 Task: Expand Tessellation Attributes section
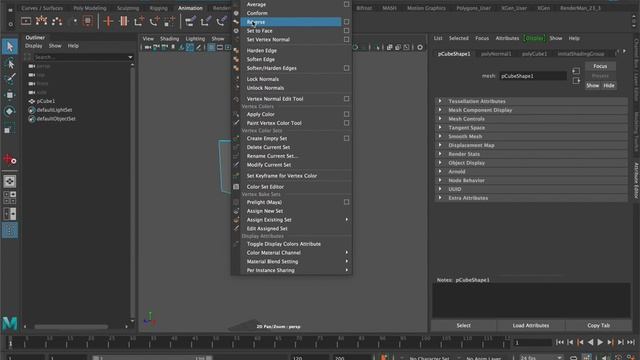coord(531,101)
